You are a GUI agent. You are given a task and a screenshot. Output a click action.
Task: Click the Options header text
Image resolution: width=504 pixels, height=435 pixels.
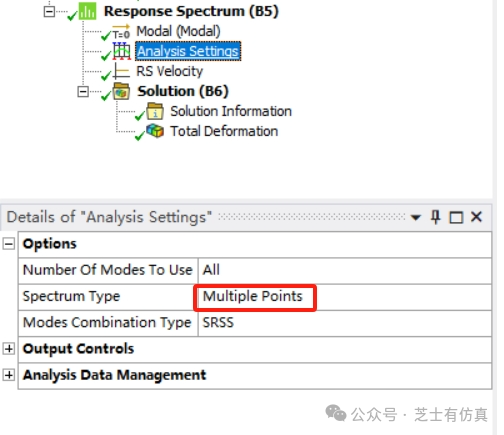click(50, 244)
